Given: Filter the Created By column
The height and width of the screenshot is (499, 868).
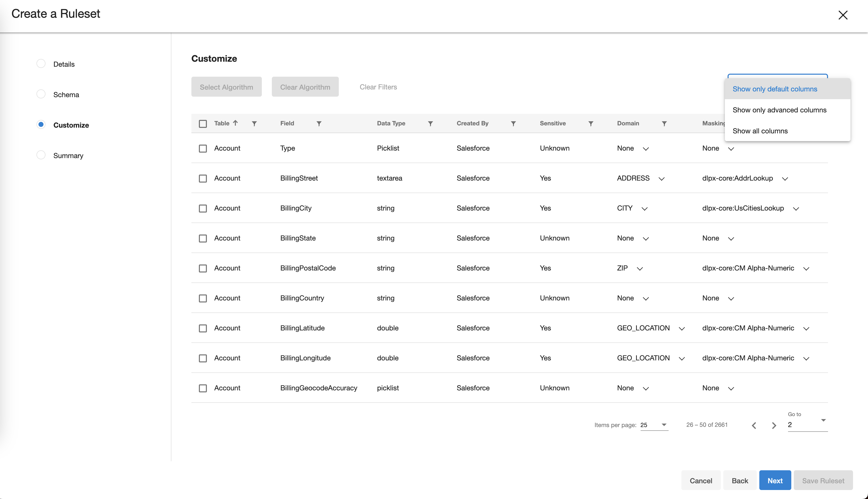Looking at the screenshot, I should (x=513, y=123).
